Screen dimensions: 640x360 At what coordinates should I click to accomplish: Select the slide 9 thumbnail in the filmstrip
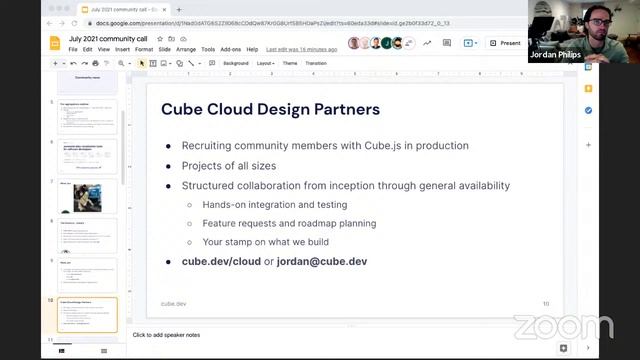(x=87, y=275)
